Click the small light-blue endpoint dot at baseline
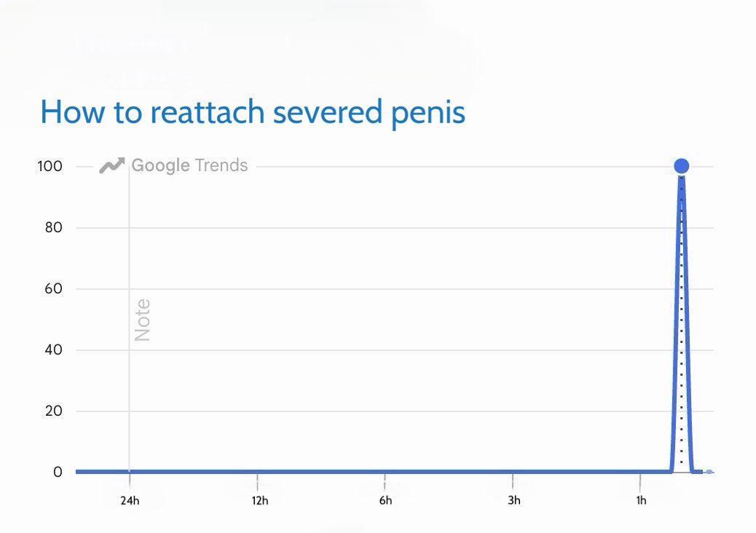The height and width of the screenshot is (533, 756). point(709,472)
